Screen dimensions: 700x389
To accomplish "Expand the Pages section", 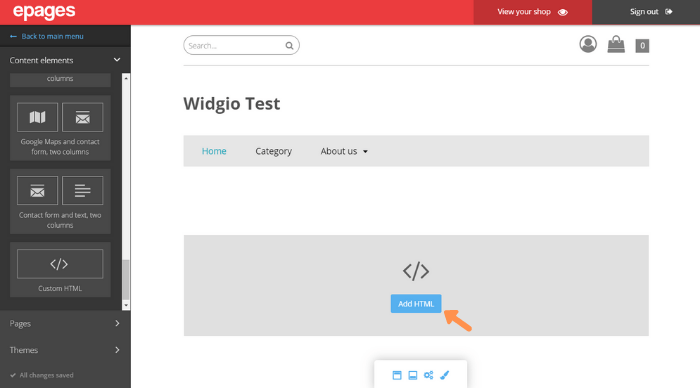I will pyautogui.click(x=65, y=323).
